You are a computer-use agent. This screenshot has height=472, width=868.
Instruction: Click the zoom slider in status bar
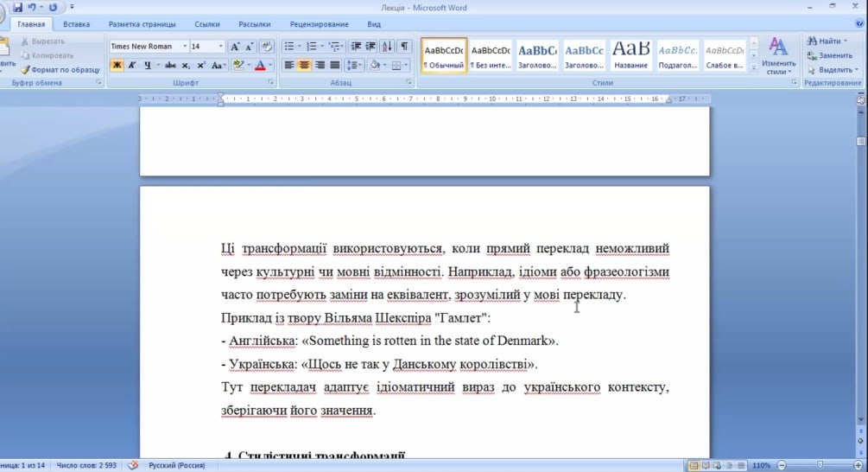coord(813,465)
